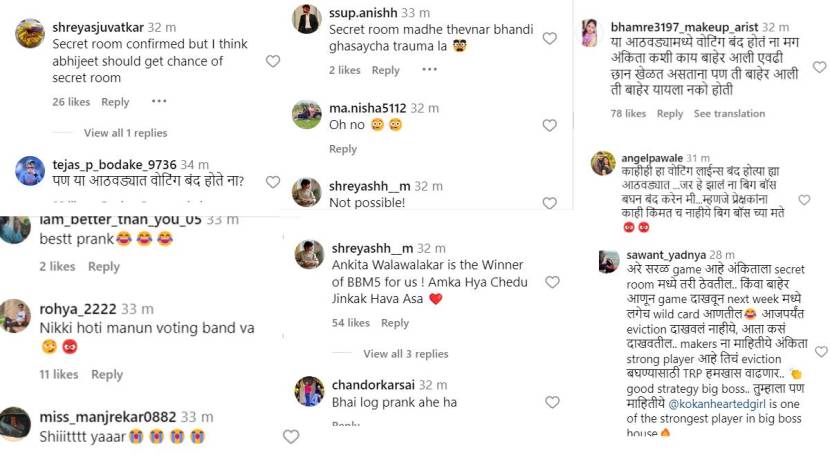Reply to rohya_2222's comment
830x466 pixels.
(107, 375)
